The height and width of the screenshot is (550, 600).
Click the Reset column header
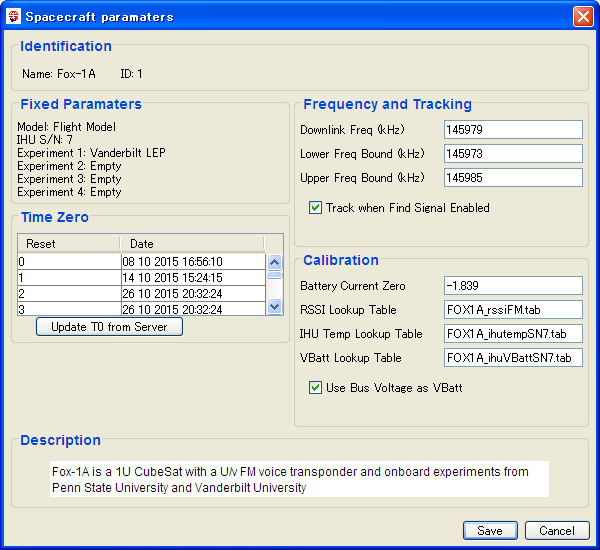[69, 244]
